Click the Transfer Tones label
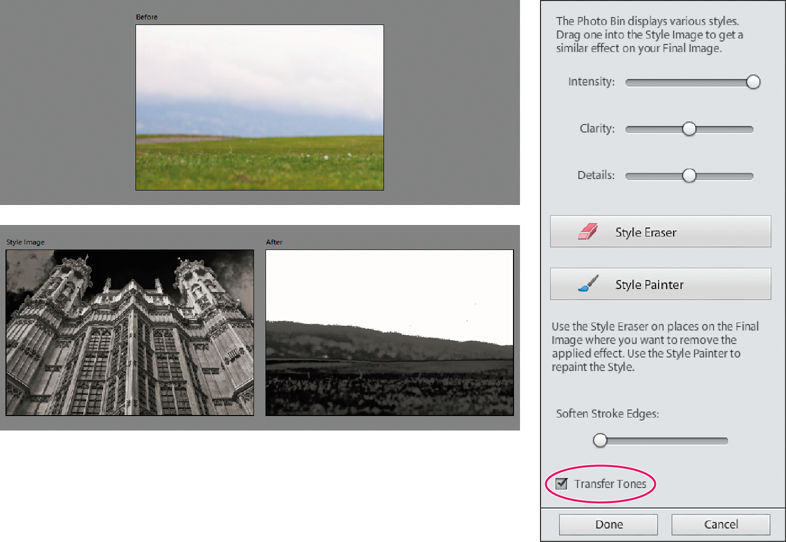 610,484
